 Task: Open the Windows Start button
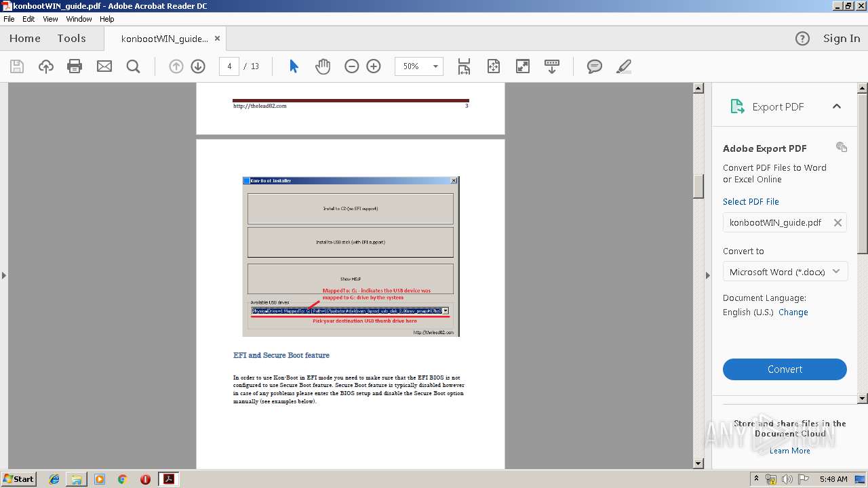(x=19, y=479)
